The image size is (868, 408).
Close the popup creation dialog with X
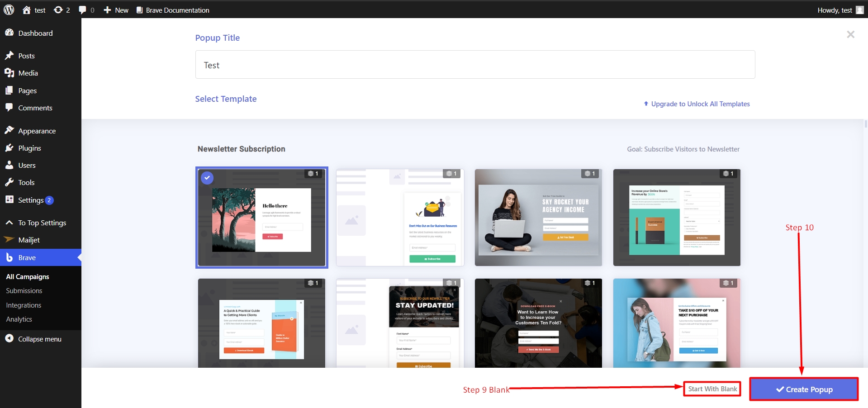tap(850, 34)
